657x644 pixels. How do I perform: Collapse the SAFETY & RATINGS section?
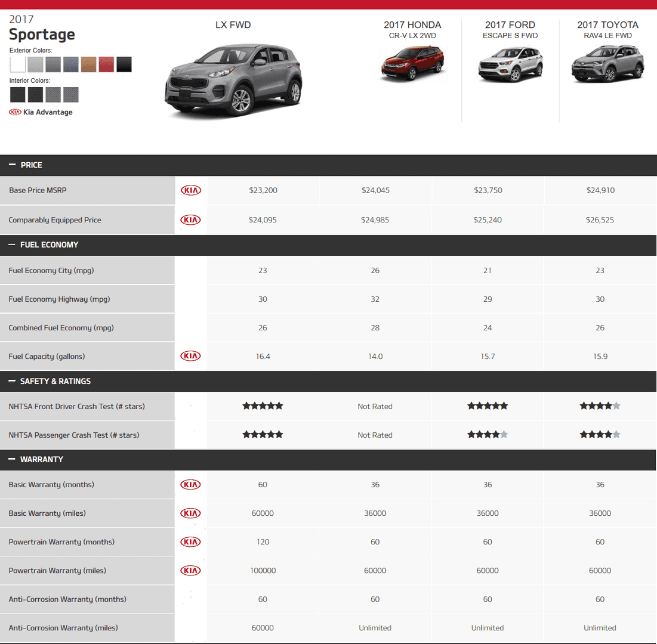(x=12, y=381)
